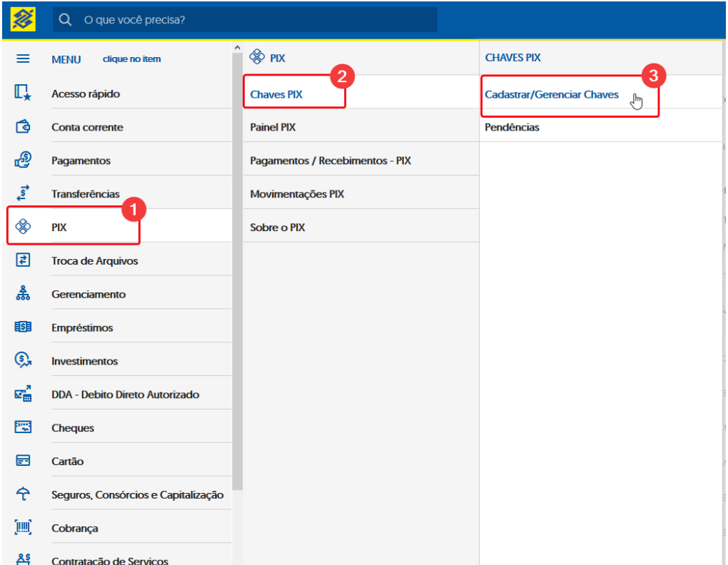
Task: Select Painel PIX submenu item
Action: coord(360,126)
